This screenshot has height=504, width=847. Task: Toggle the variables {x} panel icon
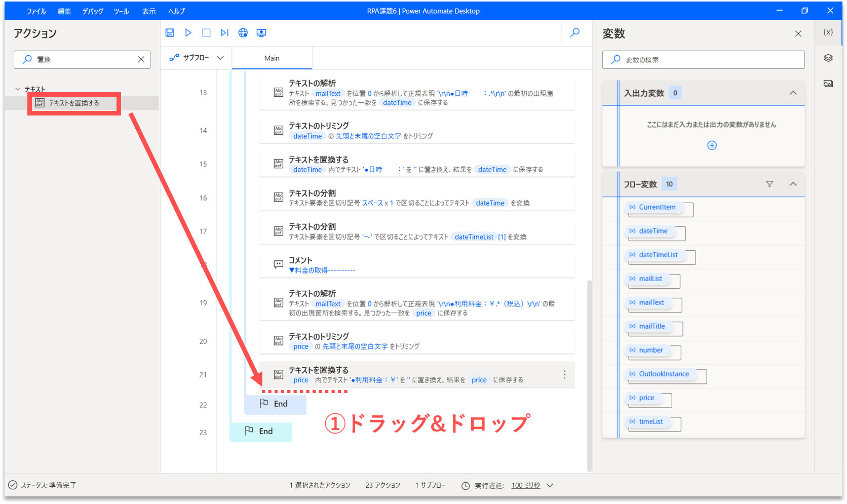pyautogui.click(x=828, y=32)
